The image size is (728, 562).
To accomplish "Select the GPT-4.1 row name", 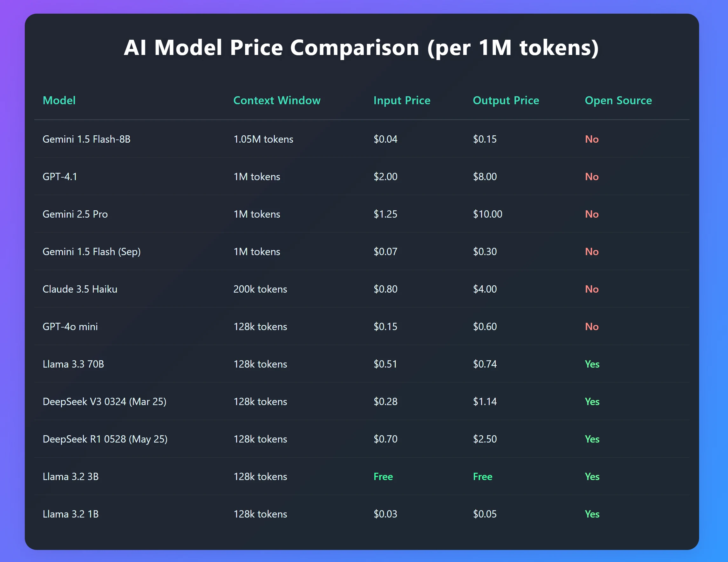I will 60,177.
